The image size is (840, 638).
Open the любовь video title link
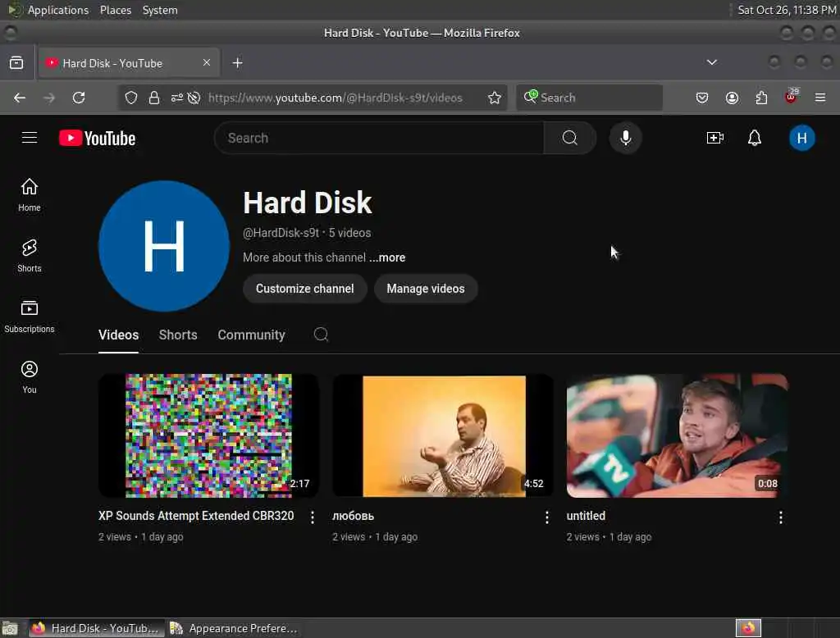[x=353, y=516]
